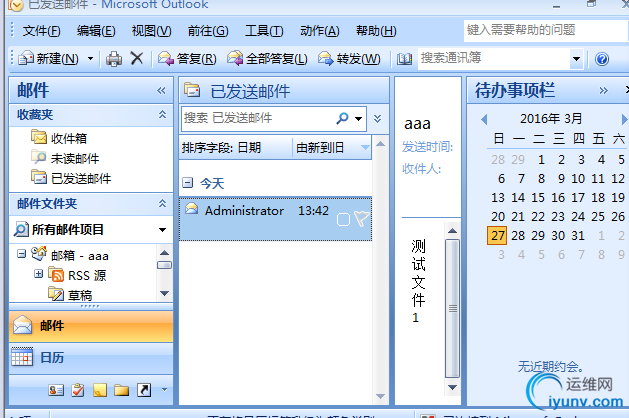Image resolution: width=629 pixels, height=418 pixels.
Task: Open Contacts icon in navigation bar
Action: [56, 390]
